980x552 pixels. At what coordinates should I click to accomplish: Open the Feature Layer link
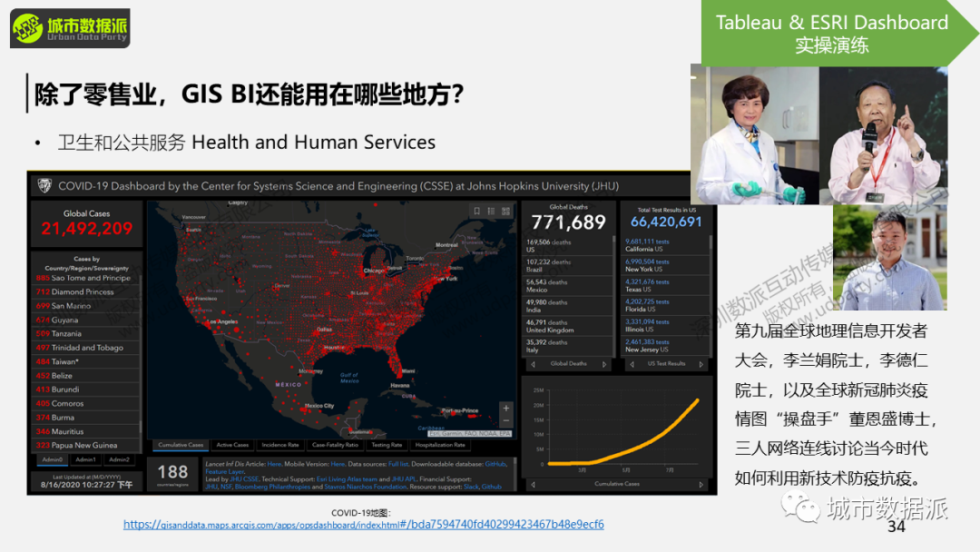[x=224, y=471]
